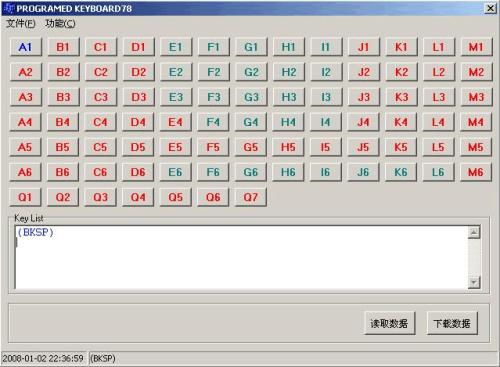Click the (BKSP) status bar entry
The height and width of the screenshot is (367, 500).
(x=103, y=359)
